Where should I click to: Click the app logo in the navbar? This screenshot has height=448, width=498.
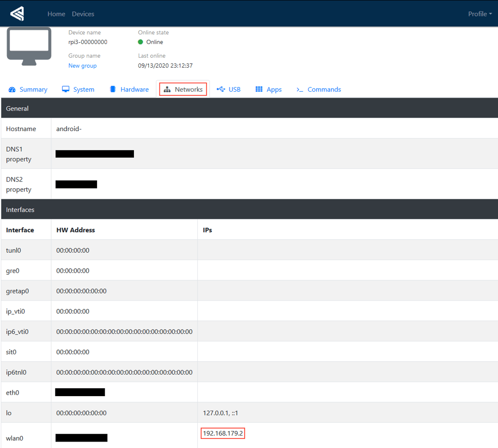tap(17, 13)
